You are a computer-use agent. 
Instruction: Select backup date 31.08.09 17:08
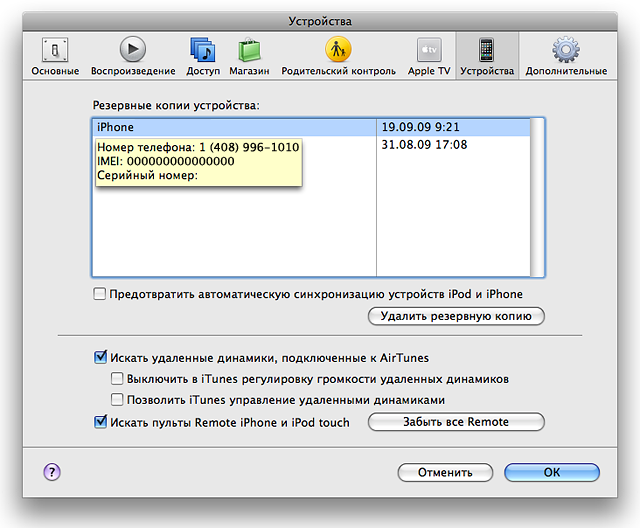point(424,145)
